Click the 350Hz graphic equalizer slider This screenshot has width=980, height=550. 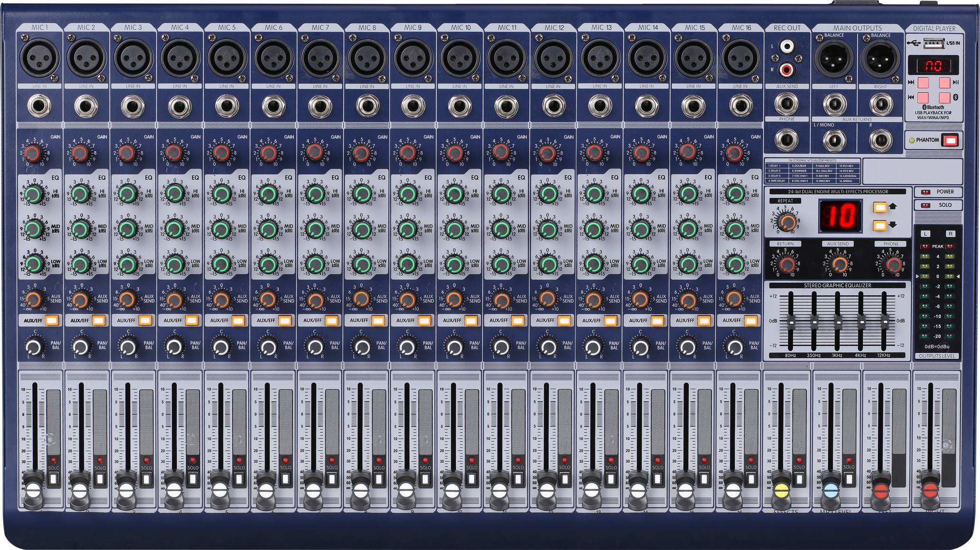pyautogui.click(x=814, y=322)
